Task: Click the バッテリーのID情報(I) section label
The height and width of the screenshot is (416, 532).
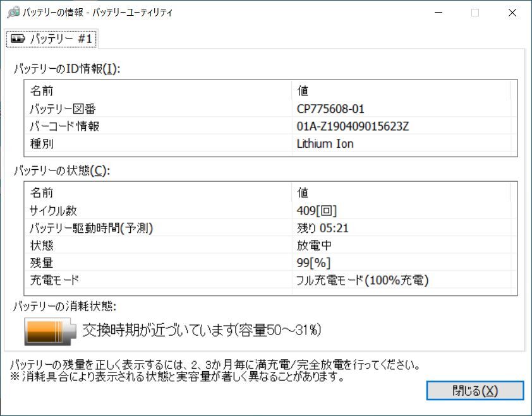Action: click(67, 69)
